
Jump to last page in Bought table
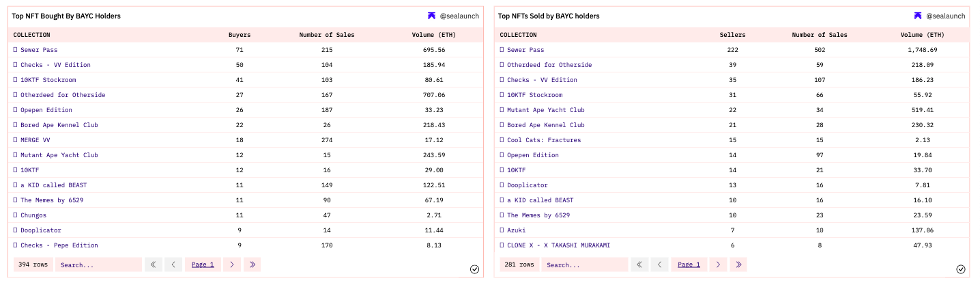[252, 264]
